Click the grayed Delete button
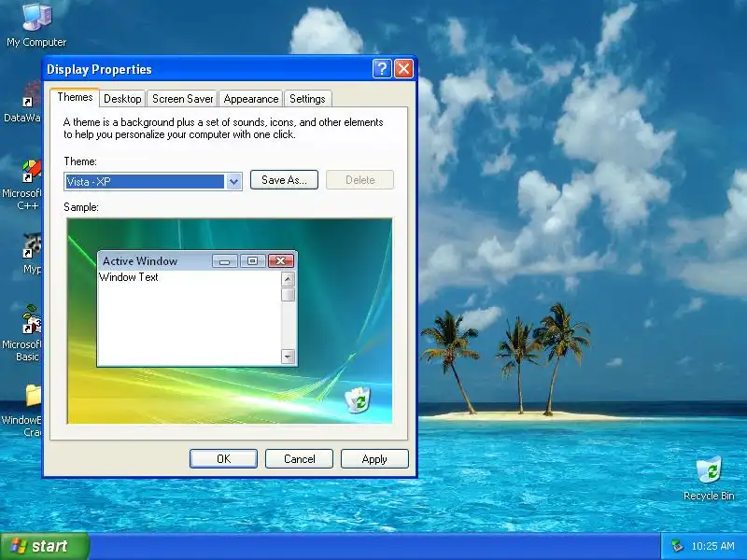 click(359, 180)
